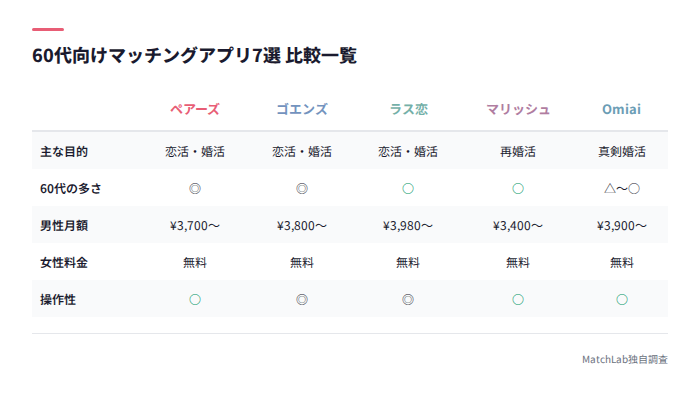Click ペアーズ 無料 in 女性料金 row
Viewport: 700px width, 396px height.
point(195,263)
